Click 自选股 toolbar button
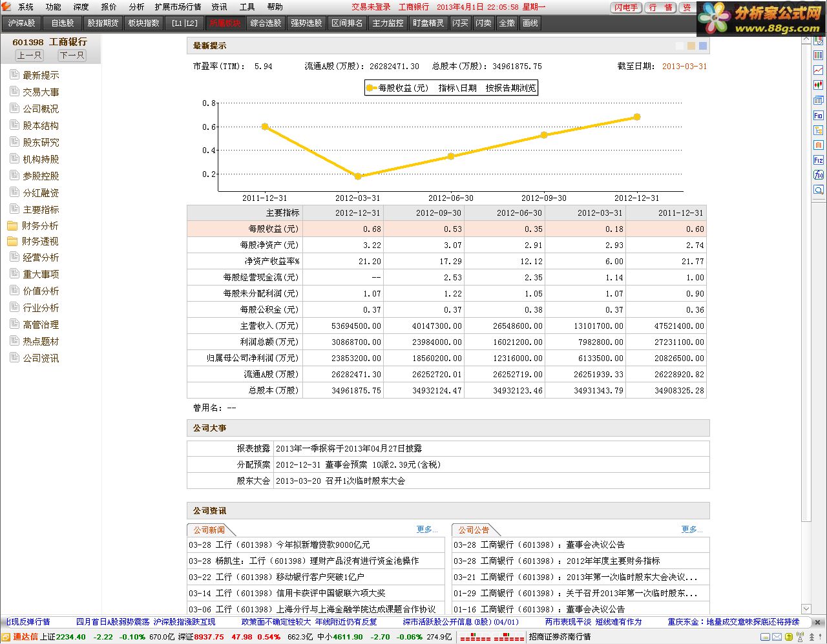This screenshot has height=644, width=827. 63,23
